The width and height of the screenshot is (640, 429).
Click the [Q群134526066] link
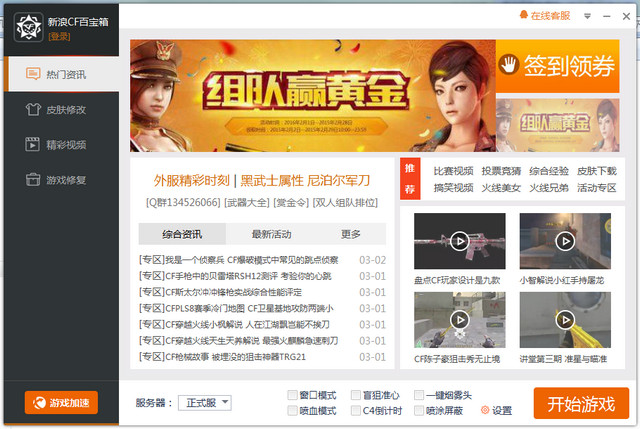(x=183, y=202)
